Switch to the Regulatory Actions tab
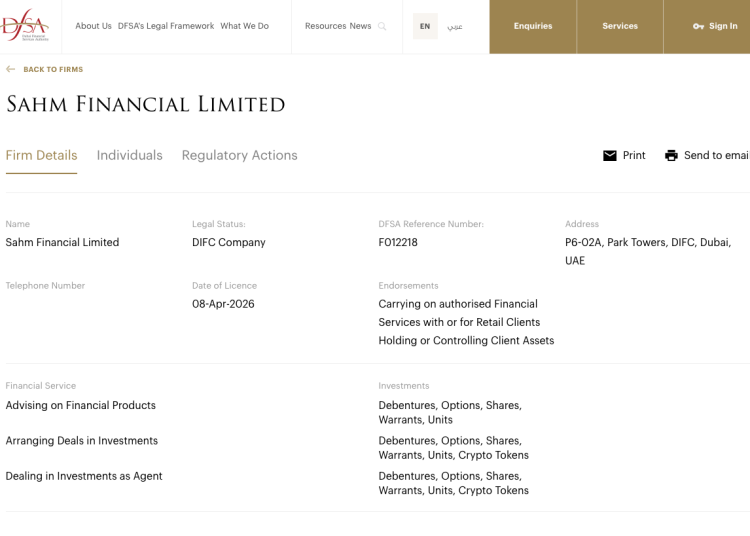 point(239,155)
